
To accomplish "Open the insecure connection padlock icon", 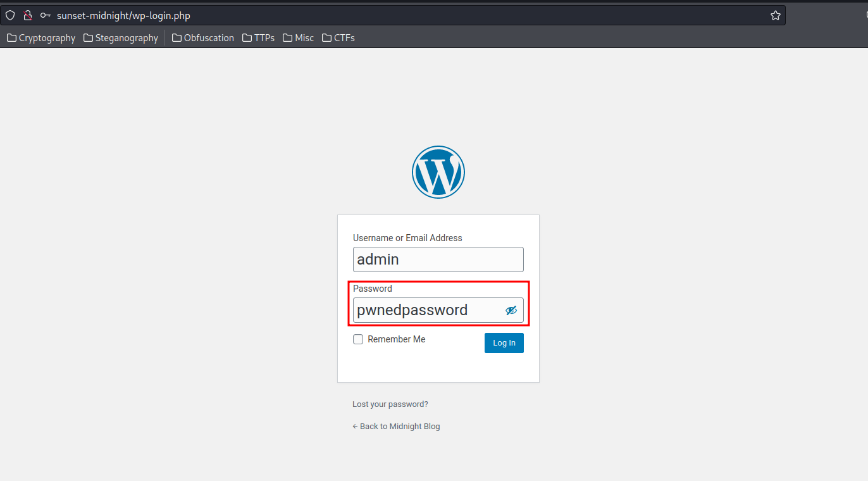I will click(x=28, y=15).
